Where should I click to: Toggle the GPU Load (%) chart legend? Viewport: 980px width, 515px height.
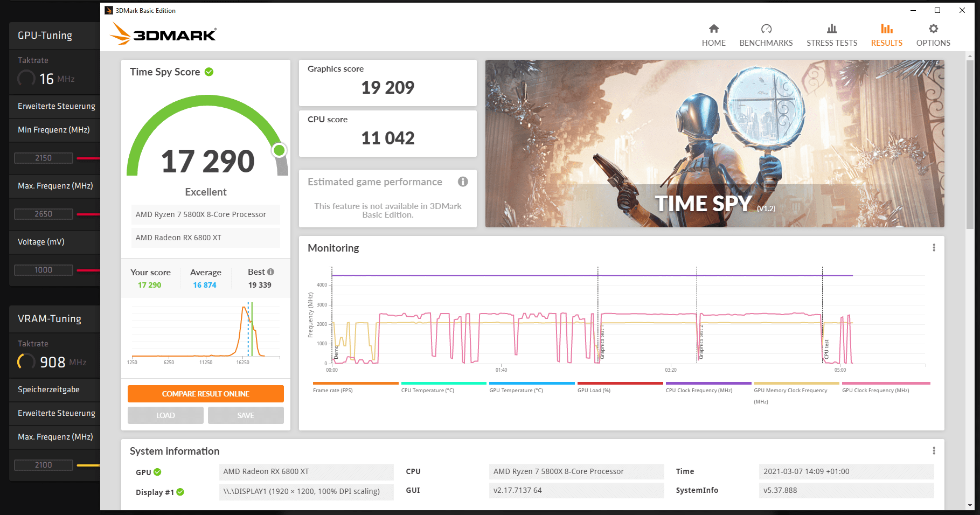tap(620, 388)
